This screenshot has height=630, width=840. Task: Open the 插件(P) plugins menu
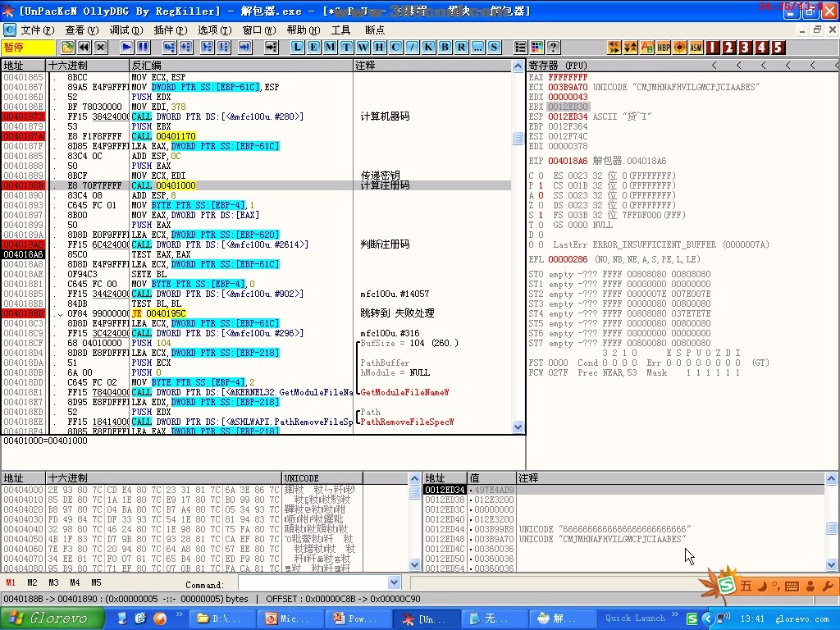(x=170, y=30)
